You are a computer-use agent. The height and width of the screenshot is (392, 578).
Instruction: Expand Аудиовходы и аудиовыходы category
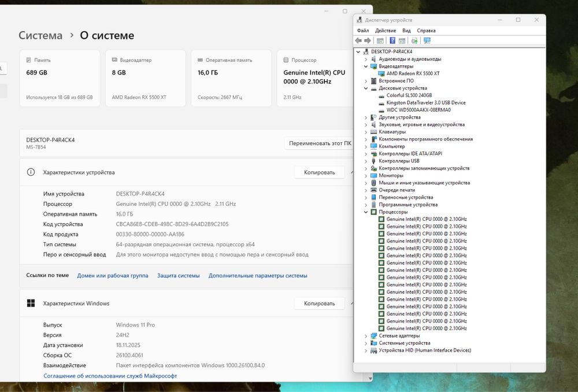point(366,59)
